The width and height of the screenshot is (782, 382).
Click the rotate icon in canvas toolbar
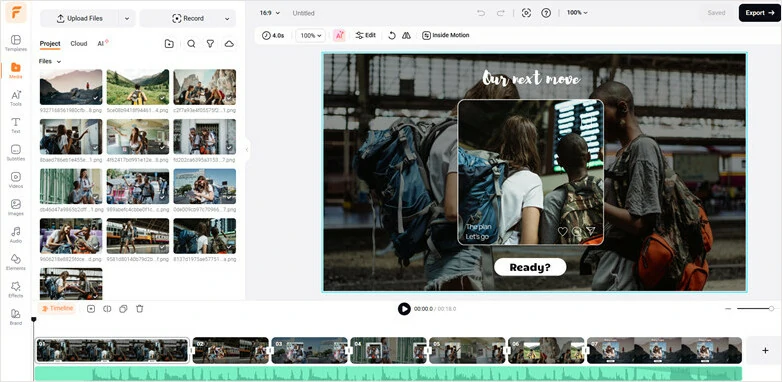pos(392,35)
